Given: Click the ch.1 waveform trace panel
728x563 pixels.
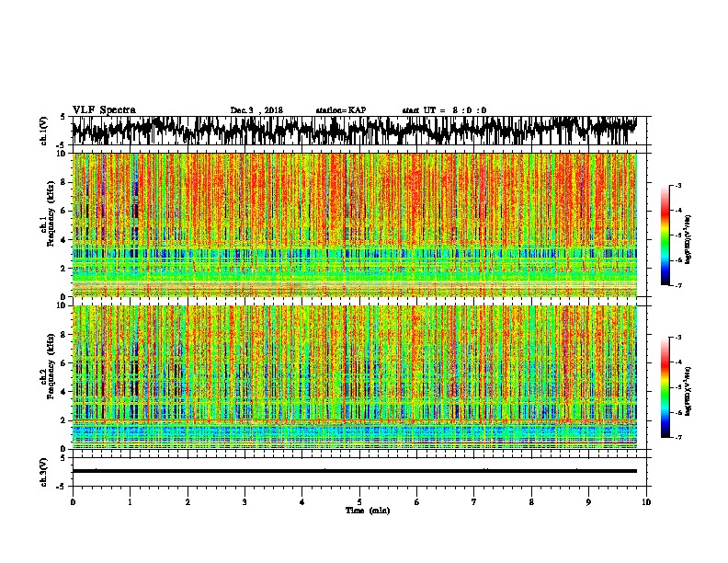Looking at the screenshot, I should coord(359,131).
